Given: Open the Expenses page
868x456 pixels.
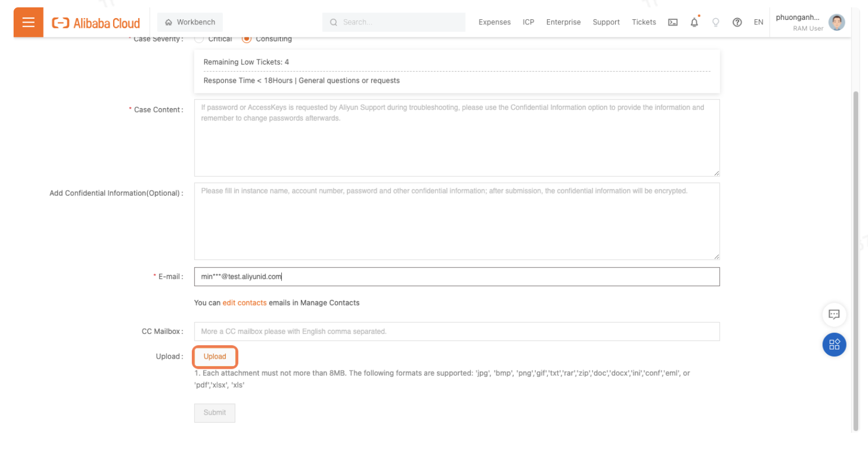Looking at the screenshot, I should pyautogui.click(x=494, y=22).
